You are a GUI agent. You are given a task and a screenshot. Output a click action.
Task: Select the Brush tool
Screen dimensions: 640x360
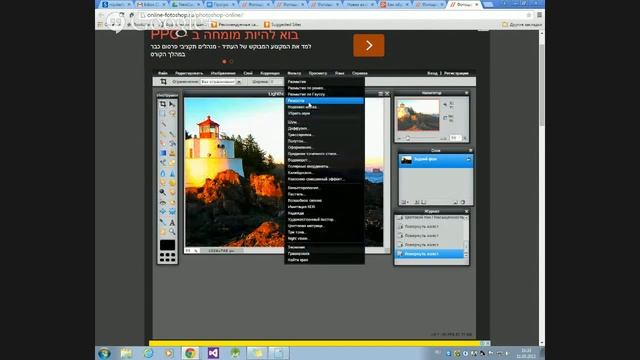coord(172,134)
